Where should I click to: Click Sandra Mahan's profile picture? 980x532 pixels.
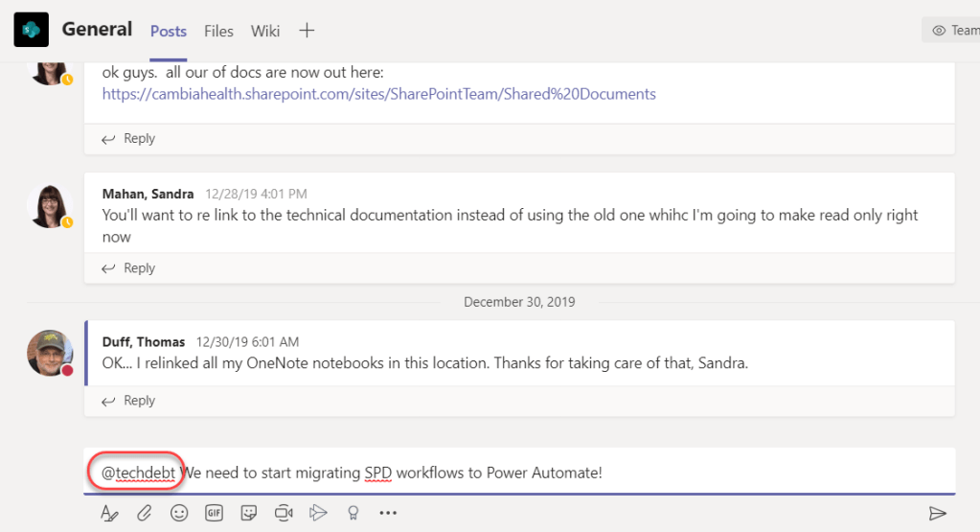pos(50,206)
